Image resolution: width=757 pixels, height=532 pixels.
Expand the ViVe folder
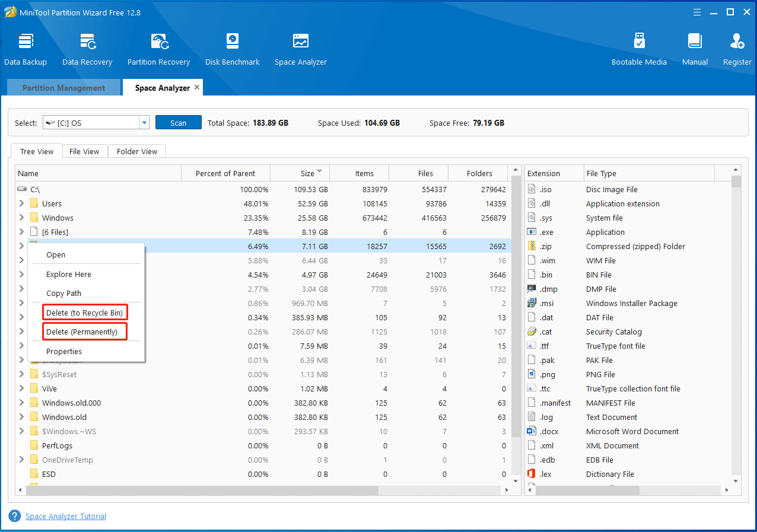tap(21, 388)
